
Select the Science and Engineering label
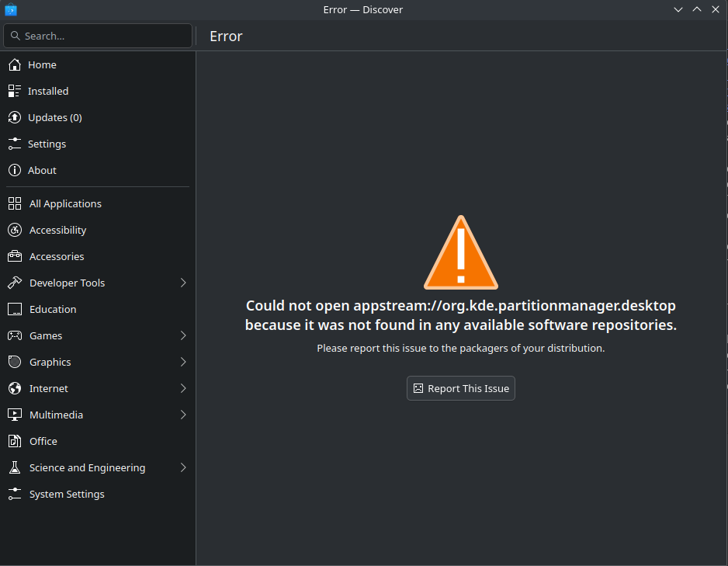pos(87,468)
